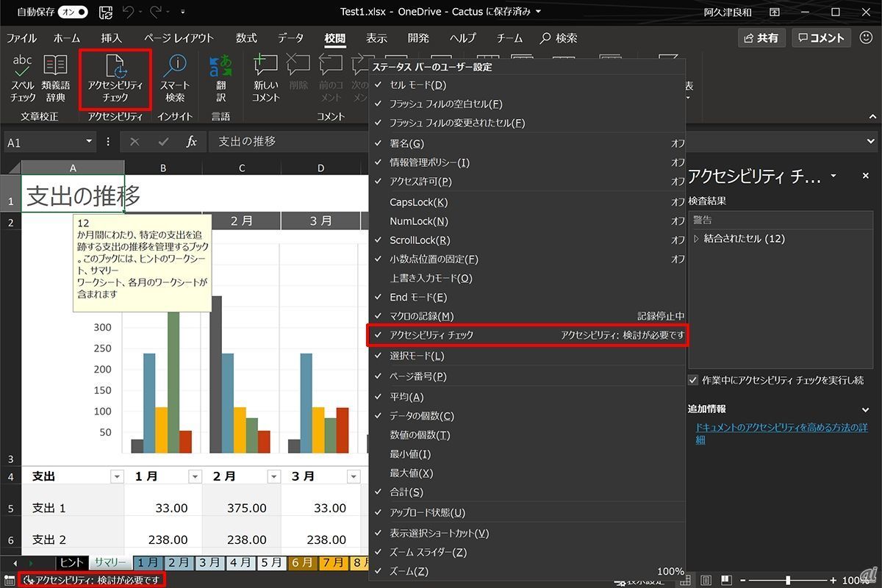
Task: Open the Name Box dropdown arrow
Action: 90,142
